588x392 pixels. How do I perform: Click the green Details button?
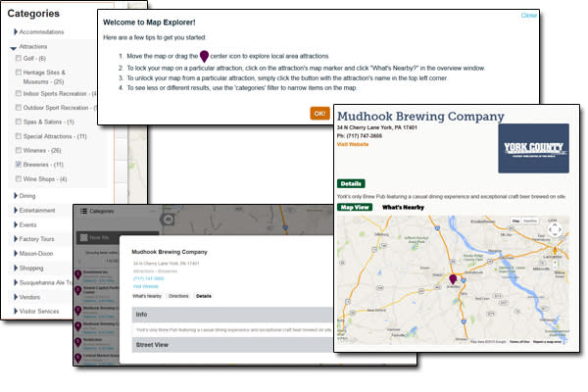coord(351,183)
